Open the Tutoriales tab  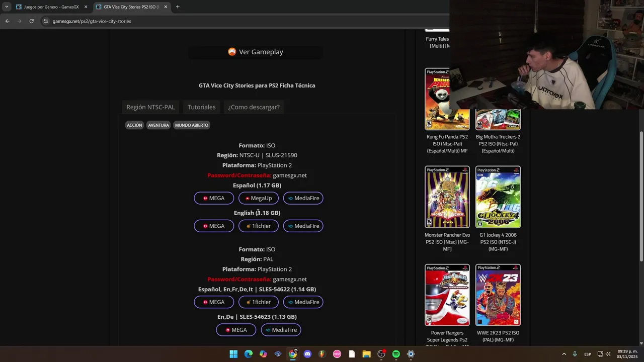201,107
